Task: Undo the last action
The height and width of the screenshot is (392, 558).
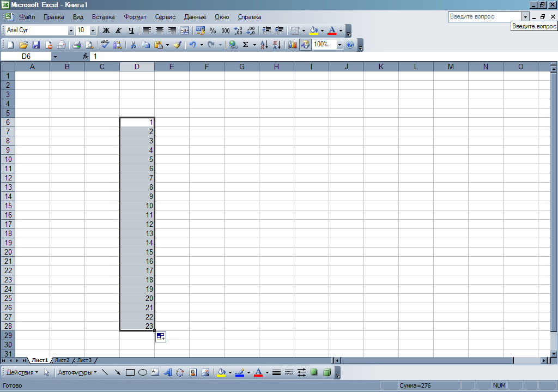Action: [193, 45]
